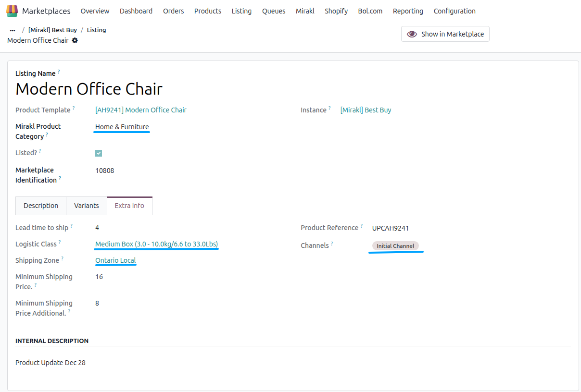Viewport: 581px width, 392px height.
Task: Click help mark next to Mirakl Product Category
Action: (47, 135)
